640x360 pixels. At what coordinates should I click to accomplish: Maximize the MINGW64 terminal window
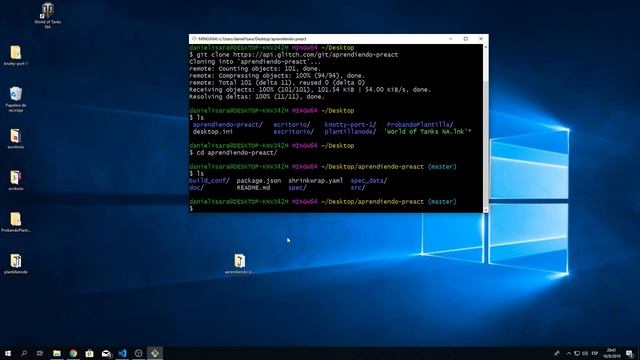[x=466, y=39]
